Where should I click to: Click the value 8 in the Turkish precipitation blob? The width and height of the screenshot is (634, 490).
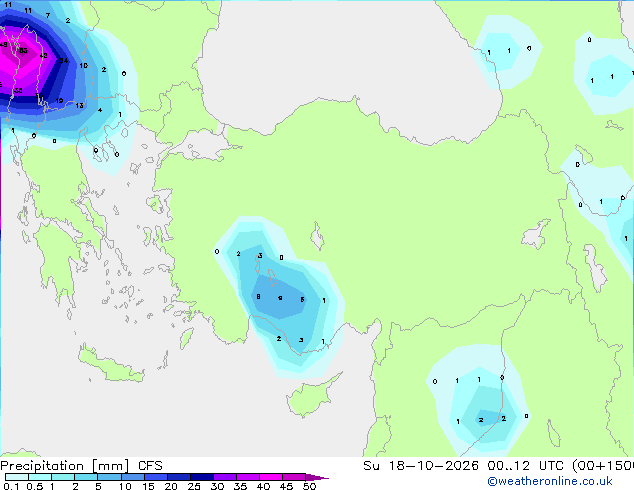coord(258,297)
